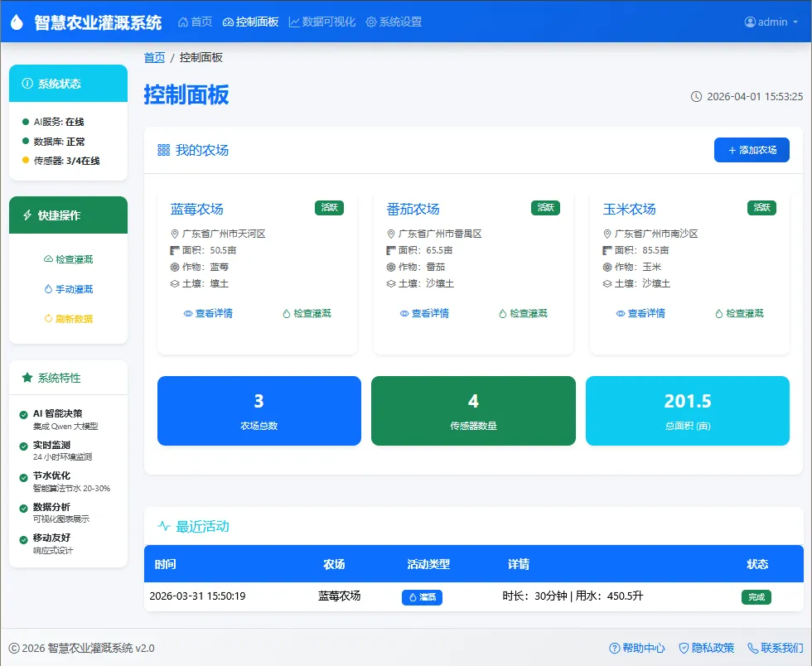
Task: Go to 系统设置 in the navbar
Action: click(x=394, y=22)
